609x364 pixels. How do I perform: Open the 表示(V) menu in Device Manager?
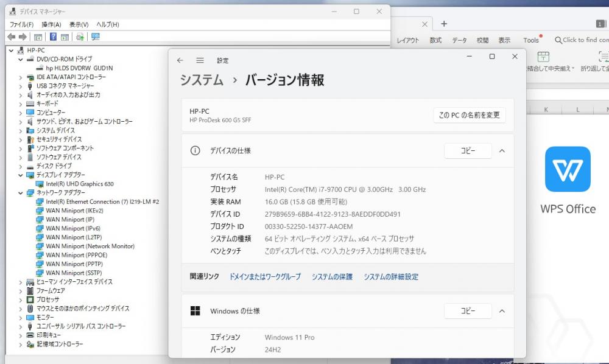[x=79, y=24]
